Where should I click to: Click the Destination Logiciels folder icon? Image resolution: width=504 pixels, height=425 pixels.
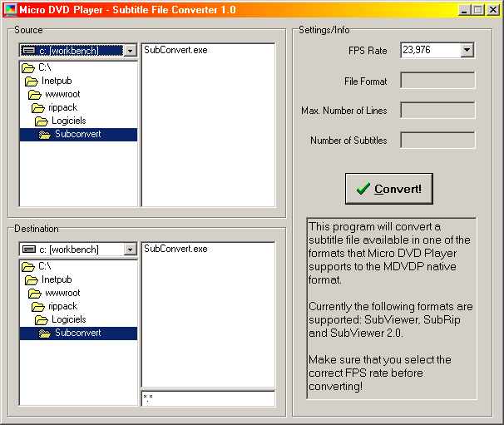click(42, 320)
